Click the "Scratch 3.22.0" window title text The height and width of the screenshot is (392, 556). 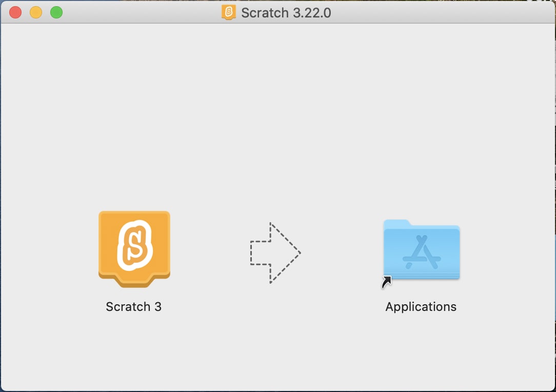[x=286, y=13]
